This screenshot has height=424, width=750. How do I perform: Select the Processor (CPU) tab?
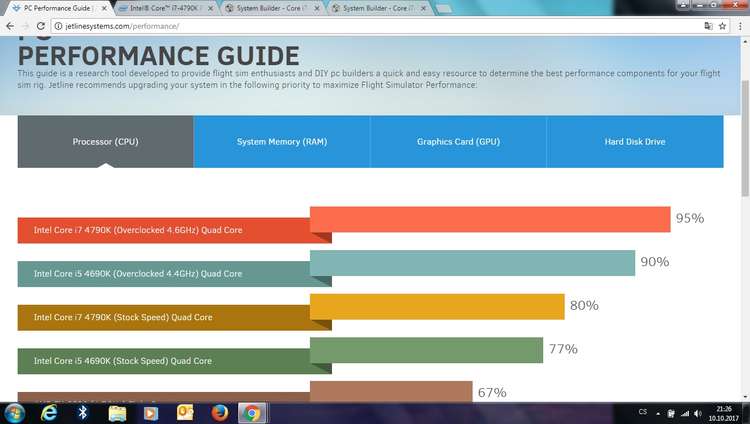coord(106,142)
